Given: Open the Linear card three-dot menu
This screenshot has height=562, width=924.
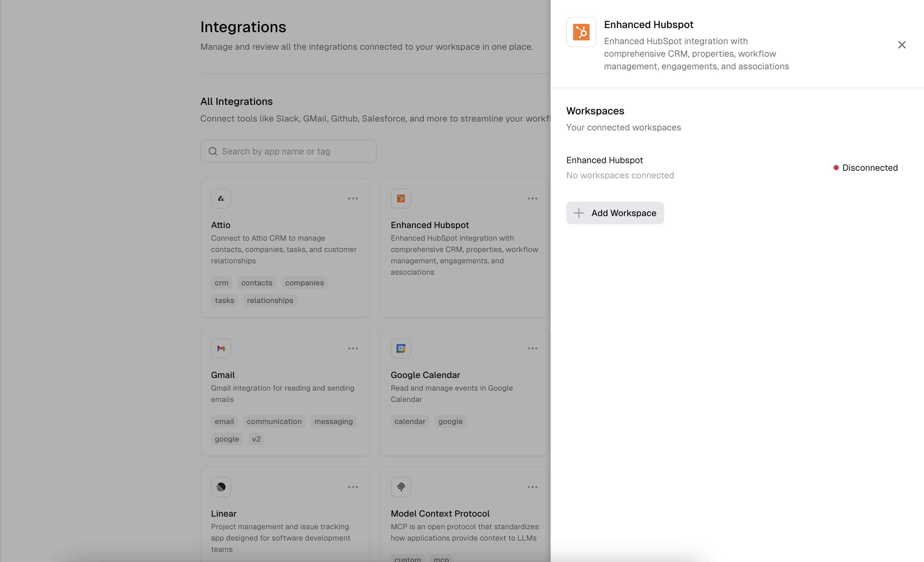Looking at the screenshot, I should [x=352, y=487].
